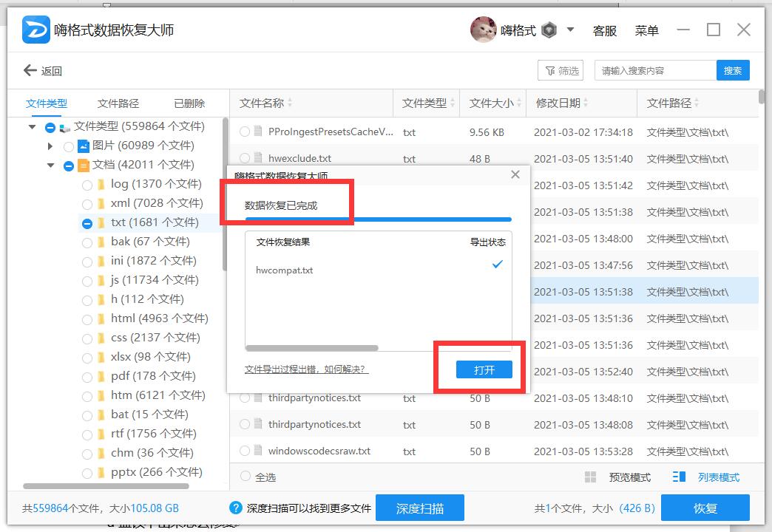Collapse the 文档 tree node

(51, 165)
